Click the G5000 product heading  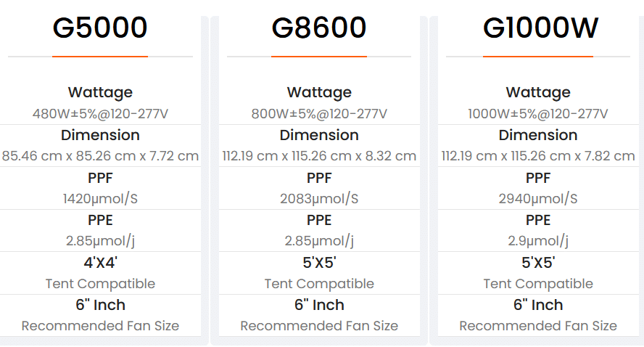(x=100, y=28)
